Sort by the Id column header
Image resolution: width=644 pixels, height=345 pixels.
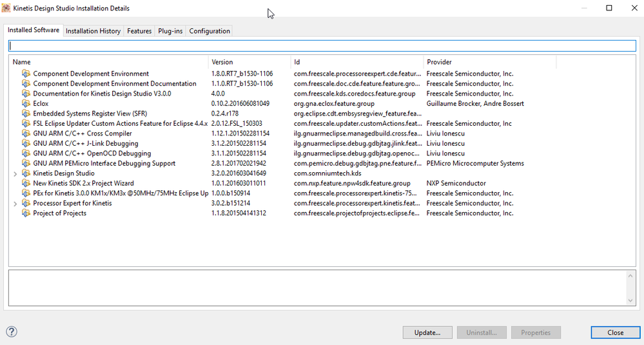point(357,62)
